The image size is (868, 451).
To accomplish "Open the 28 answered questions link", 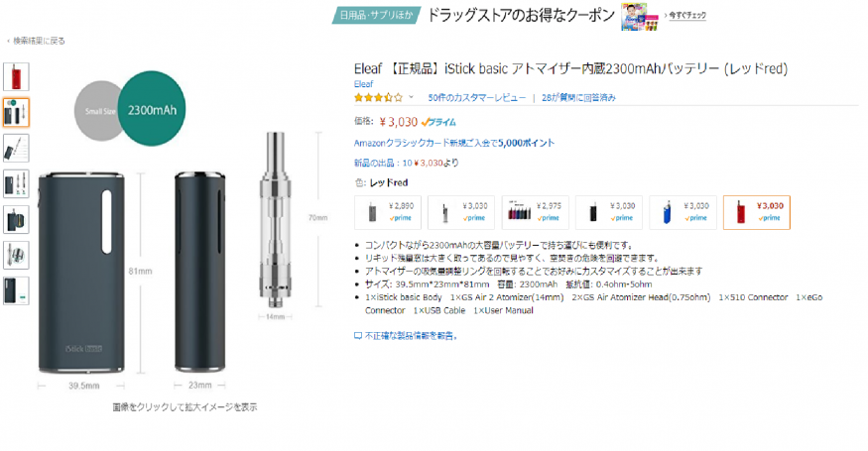I will (578, 97).
